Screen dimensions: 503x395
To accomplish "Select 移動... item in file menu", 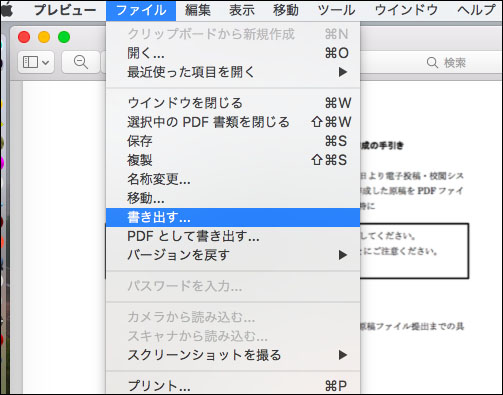I will pos(233,198).
